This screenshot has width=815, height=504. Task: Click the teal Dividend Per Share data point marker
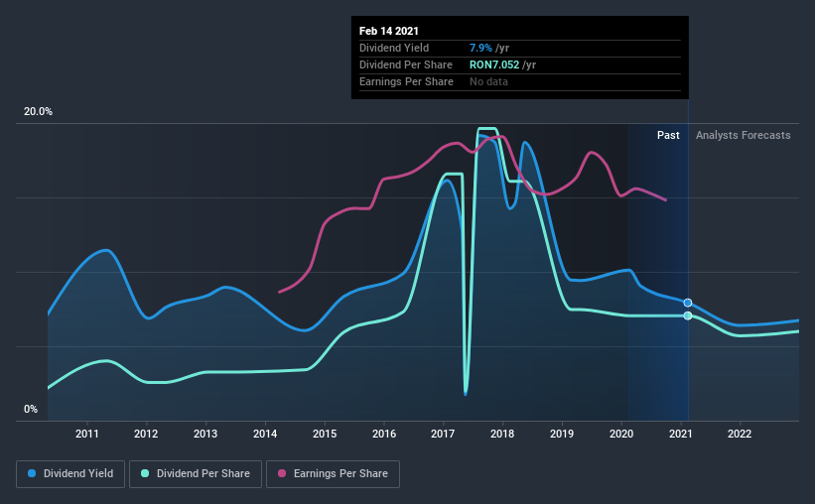pos(688,315)
